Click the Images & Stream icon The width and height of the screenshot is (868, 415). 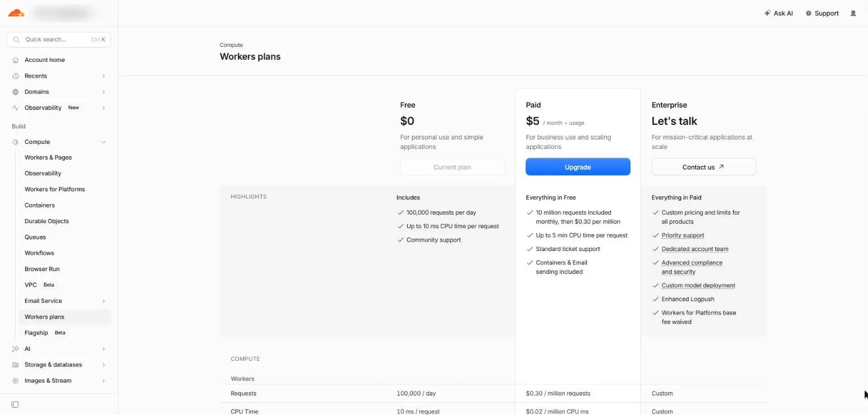point(16,380)
